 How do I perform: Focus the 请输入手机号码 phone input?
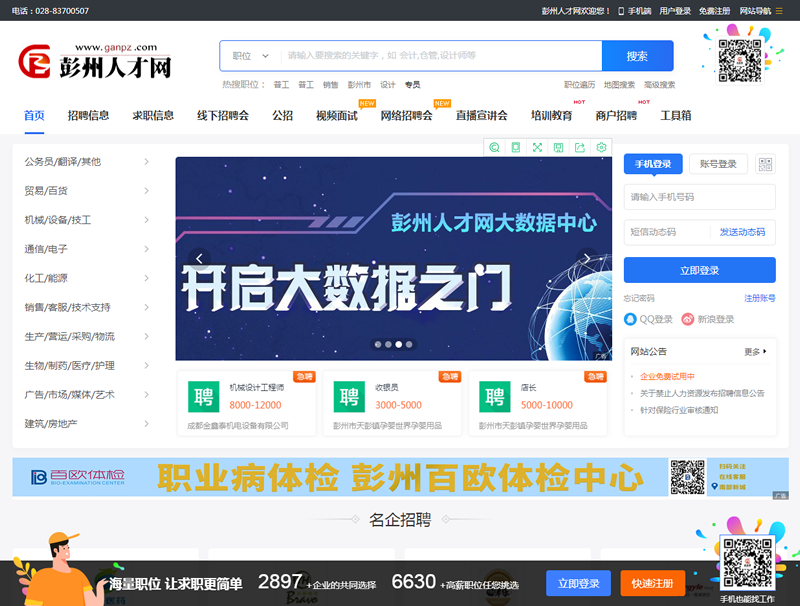699,197
